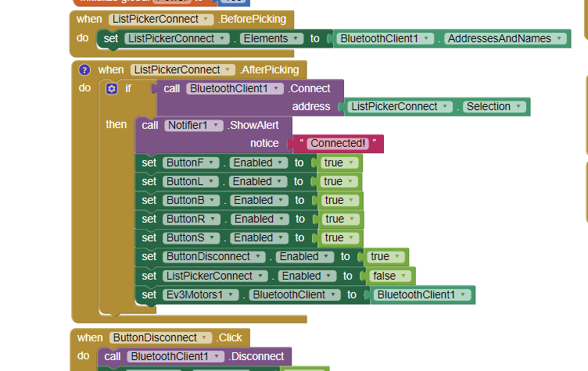Toggle the true value for ButtonF Enabled
Image resolution: width=588 pixels, height=371 pixels.
(x=339, y=162)
